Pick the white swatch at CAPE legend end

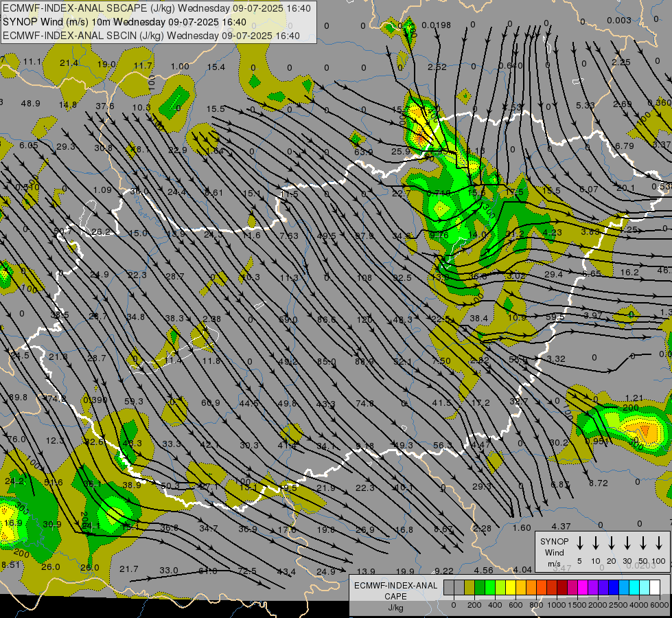click(656, 587)
